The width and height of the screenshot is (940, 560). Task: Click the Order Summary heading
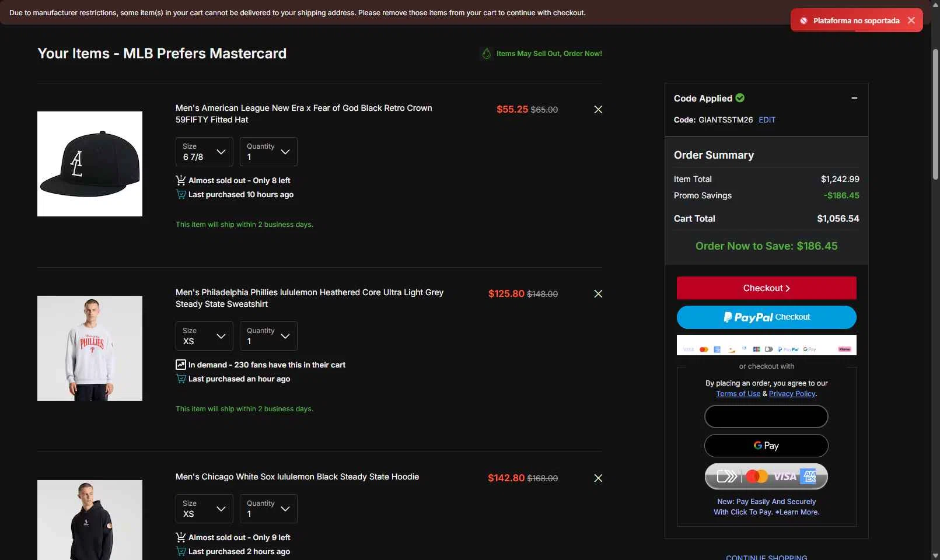[714, 155]
